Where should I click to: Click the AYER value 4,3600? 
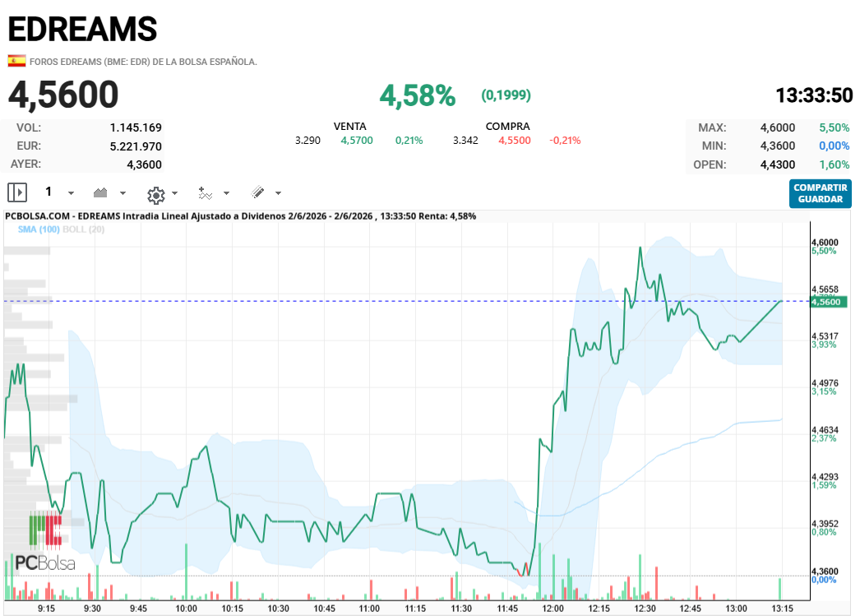[x=144, y=164]
